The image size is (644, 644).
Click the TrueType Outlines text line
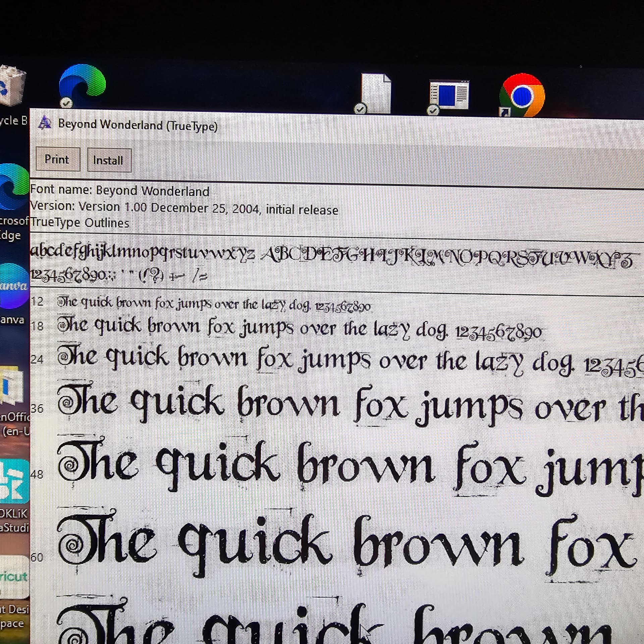pyautogui.click(x=80, y=223)
